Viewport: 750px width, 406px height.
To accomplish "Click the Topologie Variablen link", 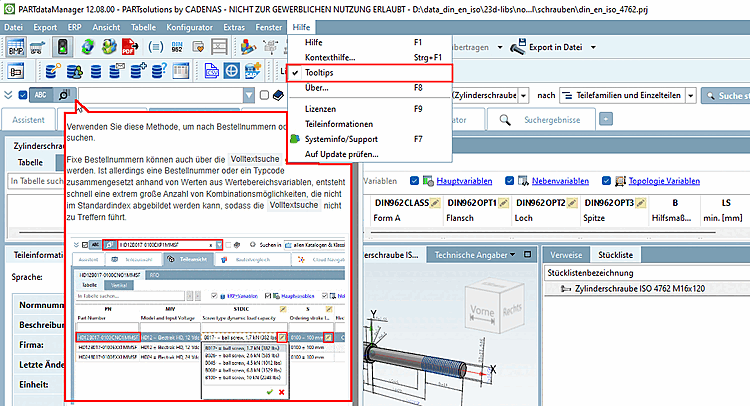I will [664, 181].
